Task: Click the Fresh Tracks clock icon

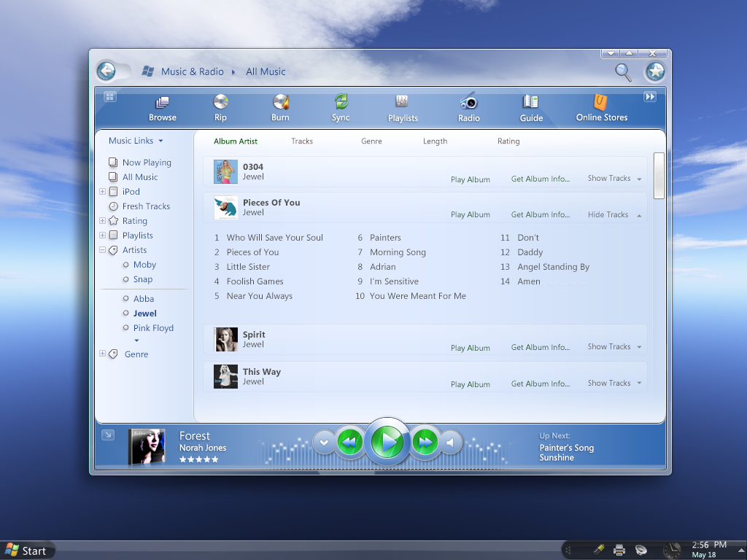Action: point(113,206)
